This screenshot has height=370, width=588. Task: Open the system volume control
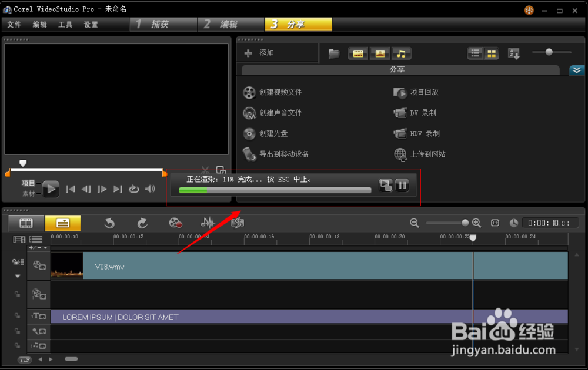[150, 189]
